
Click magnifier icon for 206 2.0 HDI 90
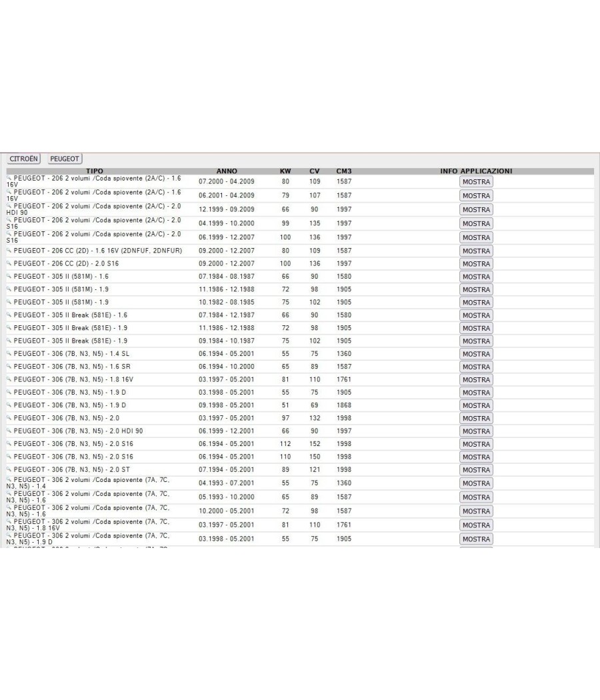9,205
